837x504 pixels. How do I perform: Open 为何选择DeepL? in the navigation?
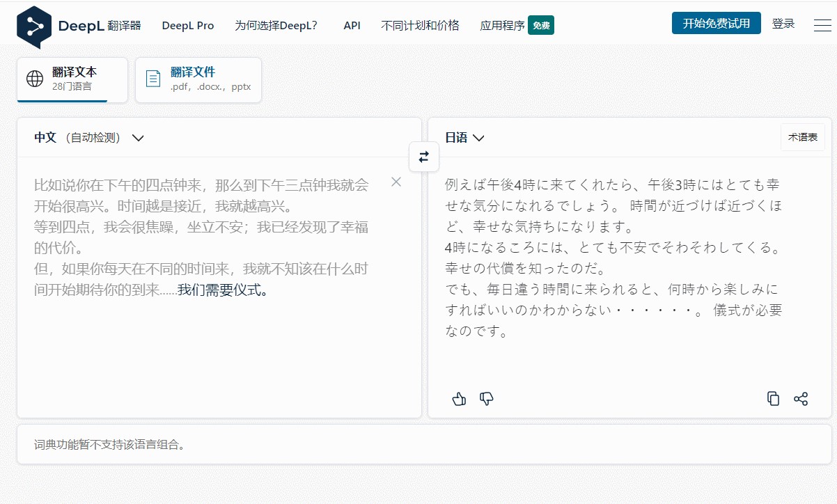click(x=276, y=26)
